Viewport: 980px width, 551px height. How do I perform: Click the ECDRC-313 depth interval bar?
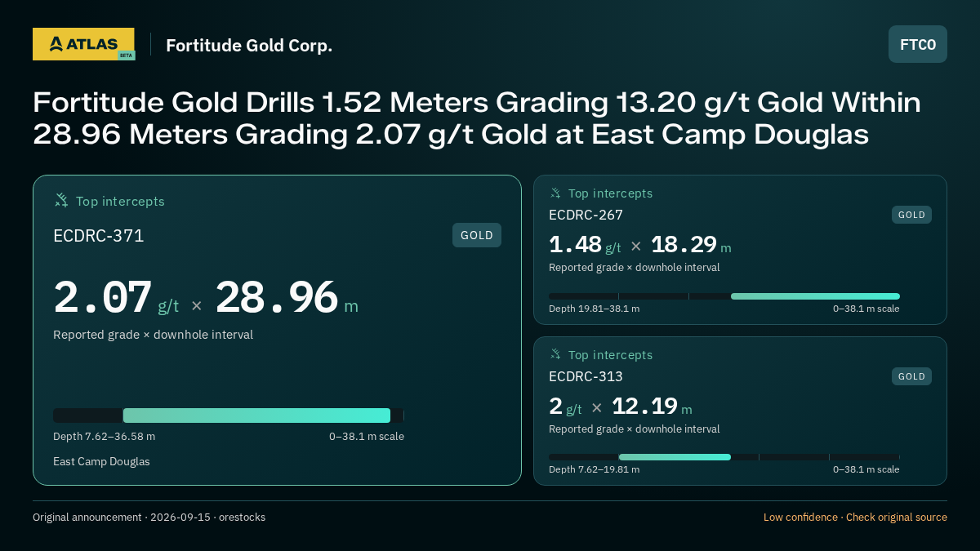724,457
